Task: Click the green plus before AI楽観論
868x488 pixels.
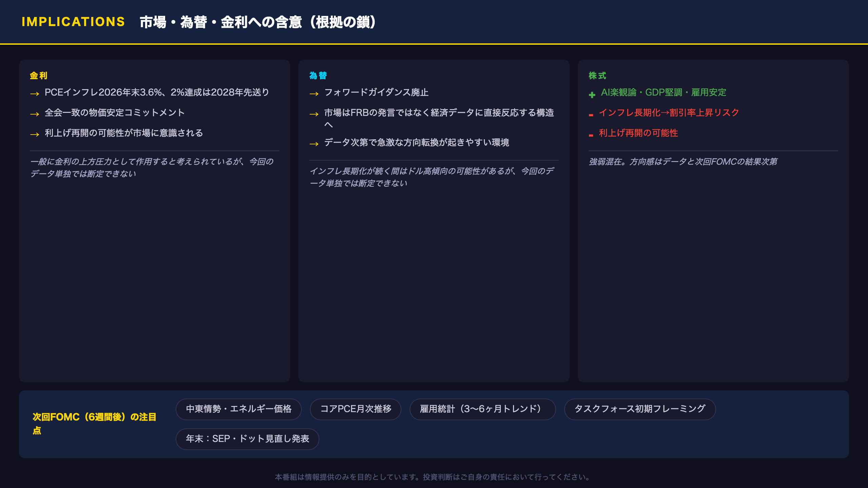Action: tap(592, 95)
